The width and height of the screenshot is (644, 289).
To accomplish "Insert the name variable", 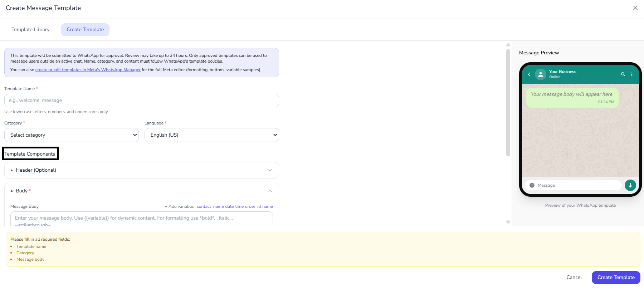I will (268, 206).
